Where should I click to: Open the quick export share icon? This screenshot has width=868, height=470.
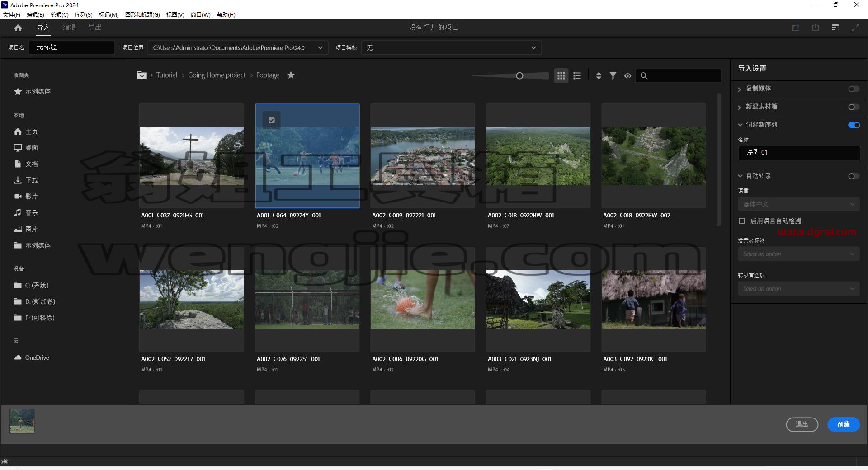pos(816,28)
